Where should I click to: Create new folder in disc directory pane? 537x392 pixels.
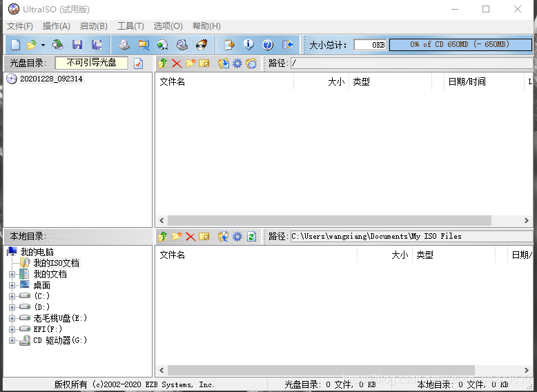(191, 63)
